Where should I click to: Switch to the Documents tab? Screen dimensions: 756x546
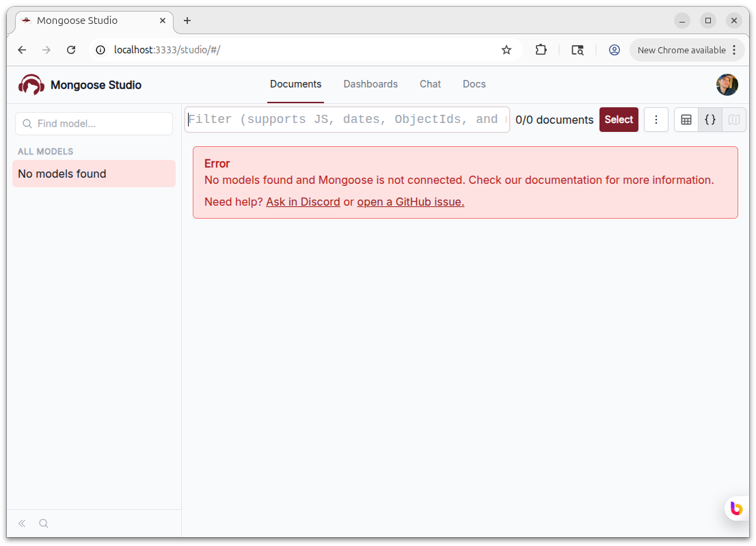point(295,84)
